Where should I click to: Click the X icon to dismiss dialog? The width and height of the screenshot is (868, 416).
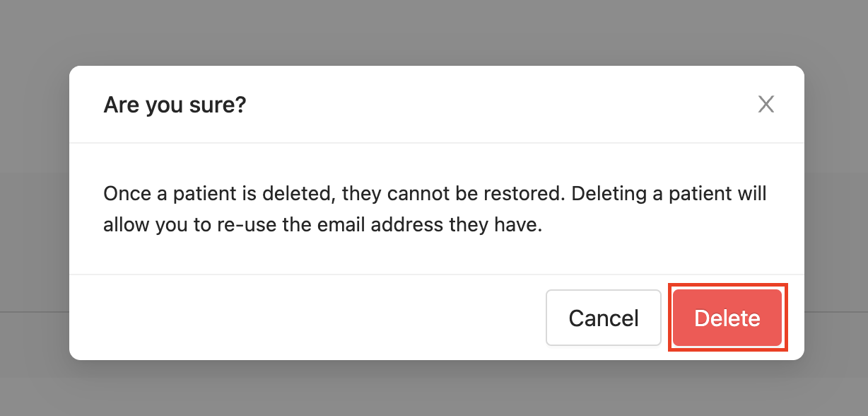pyautogui.click(x=766, y=104)
